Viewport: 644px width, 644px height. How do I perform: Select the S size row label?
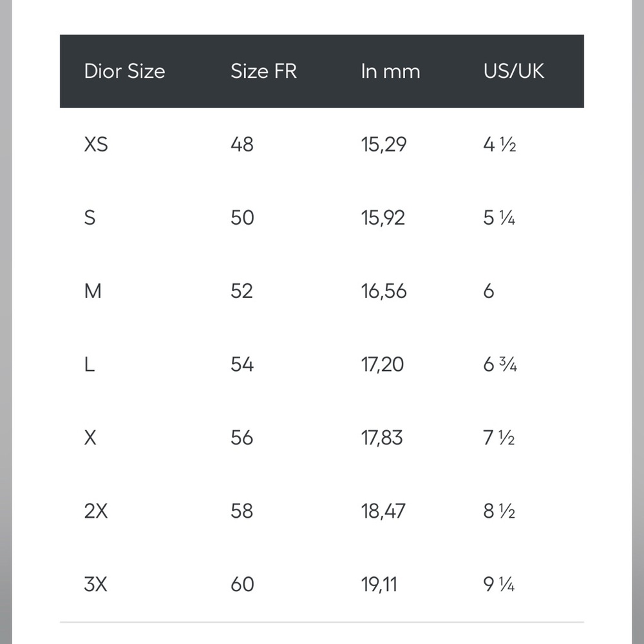pos(90,218)
